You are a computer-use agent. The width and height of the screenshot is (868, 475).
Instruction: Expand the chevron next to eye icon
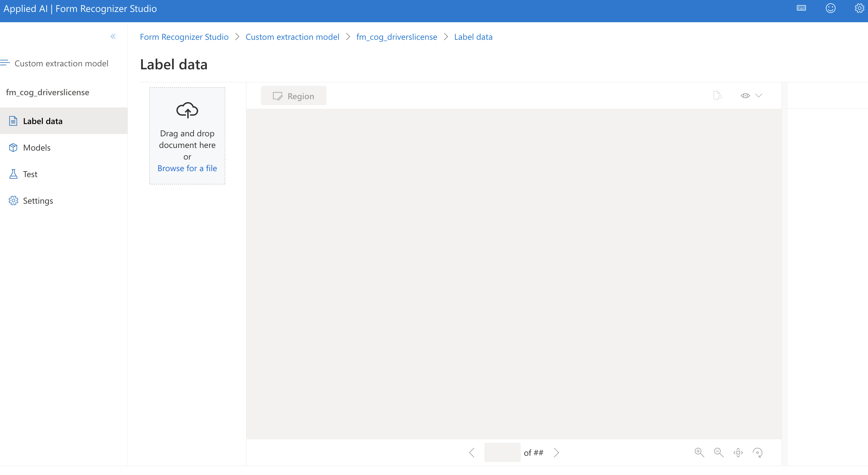(x=758, y=96)
